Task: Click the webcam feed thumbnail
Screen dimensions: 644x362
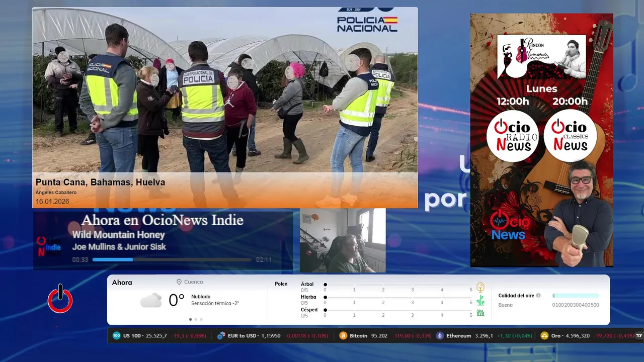Action: (x=343, y=240)
